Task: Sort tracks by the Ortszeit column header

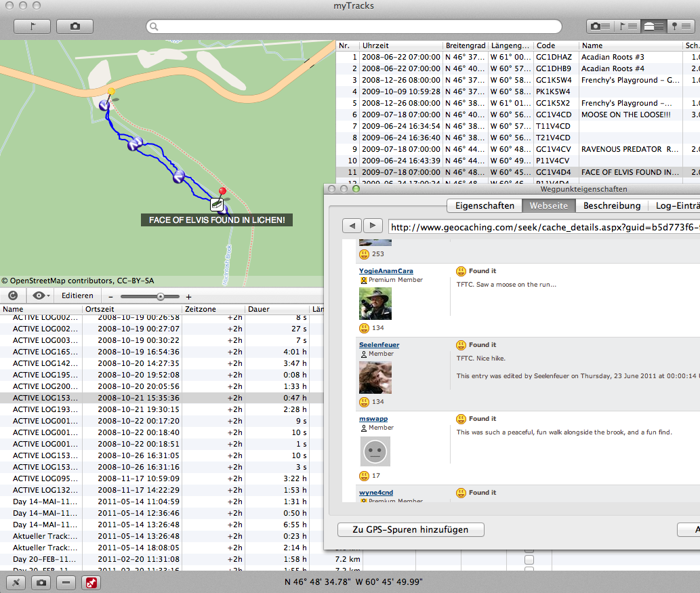Action: [x=132, y=309]
